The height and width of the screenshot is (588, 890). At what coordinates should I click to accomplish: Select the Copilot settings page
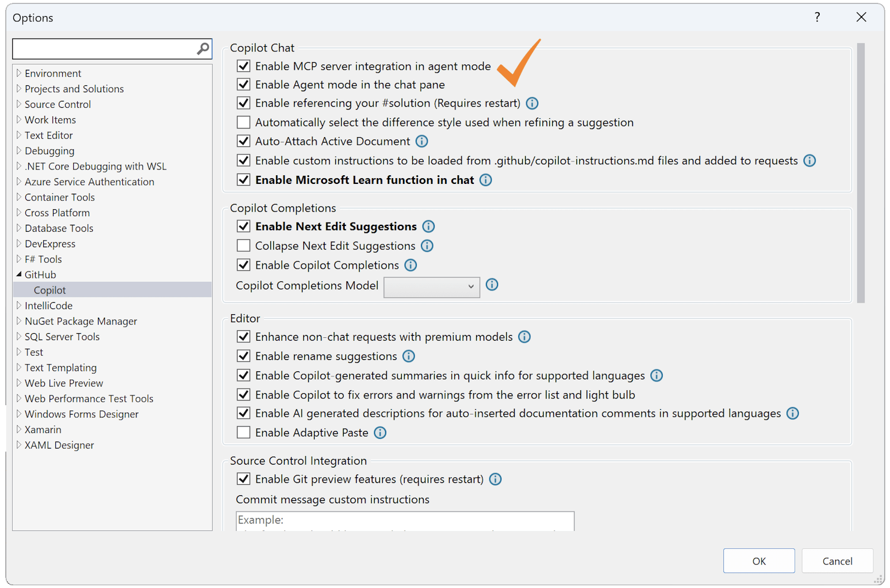pyautogui.click(x=50, y=289)
